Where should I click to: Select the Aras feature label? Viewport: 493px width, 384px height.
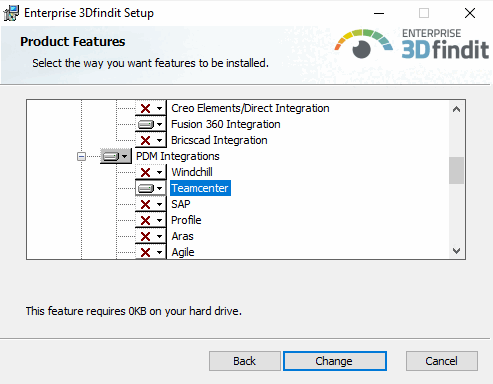[182, 236]
